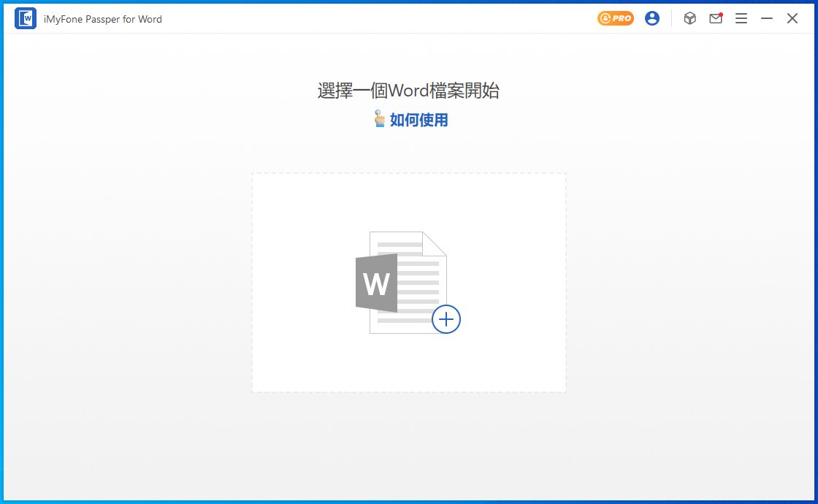Image resolution: width=818 pixels, height=504 pixels.
Task: Click the lock symbol inside PRO badge
Action: [606, 19]
